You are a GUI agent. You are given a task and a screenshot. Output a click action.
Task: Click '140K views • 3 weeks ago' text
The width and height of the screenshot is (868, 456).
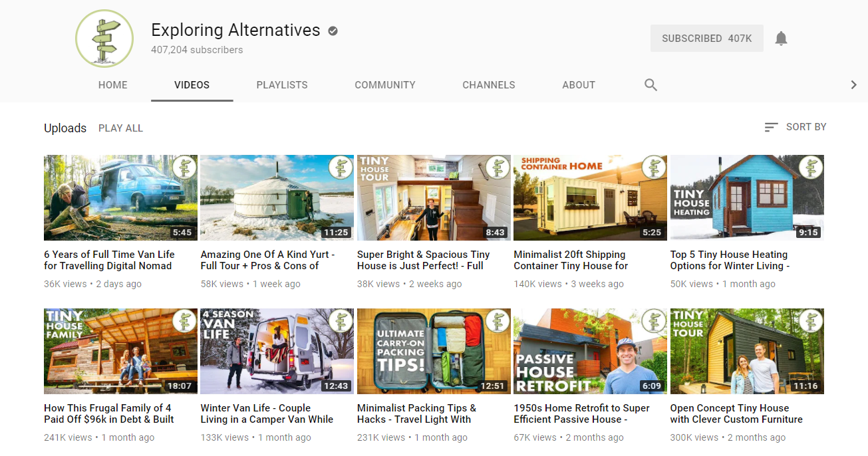coord(569,284)
